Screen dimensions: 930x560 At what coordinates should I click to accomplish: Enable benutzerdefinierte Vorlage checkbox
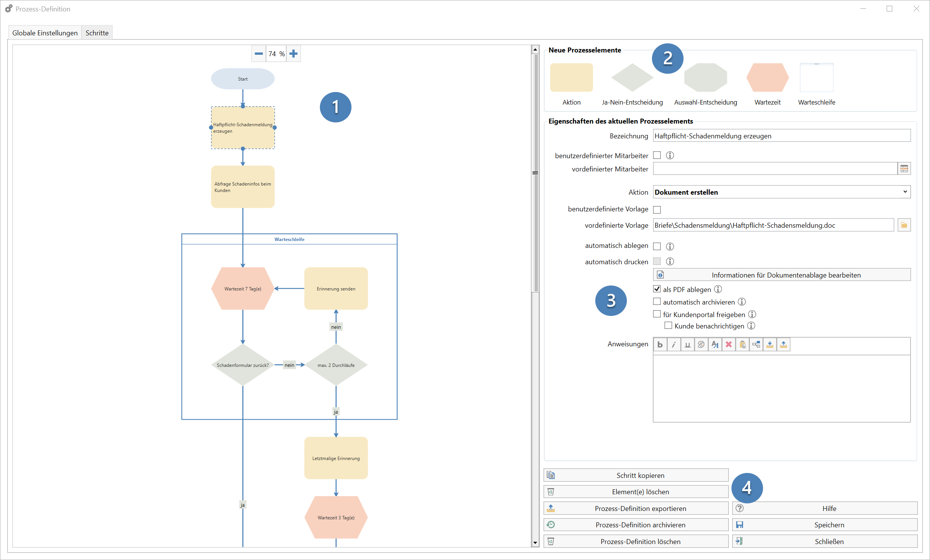click(x=657, y=209)
